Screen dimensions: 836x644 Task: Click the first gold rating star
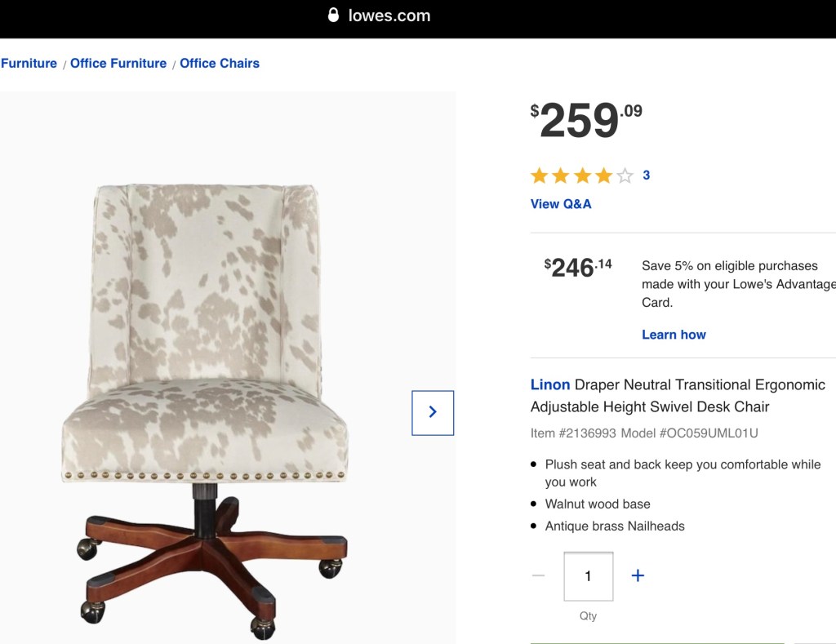(x=539, y=175)
